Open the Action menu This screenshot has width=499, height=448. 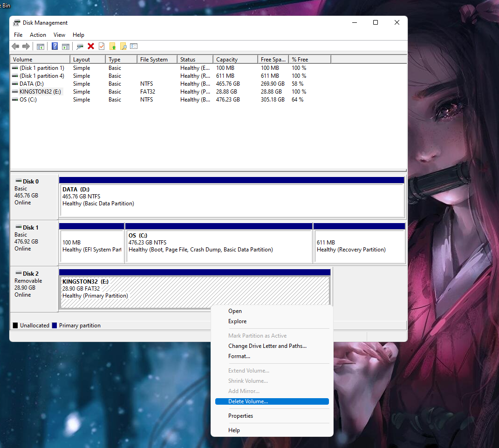click(x=38, y=35)
